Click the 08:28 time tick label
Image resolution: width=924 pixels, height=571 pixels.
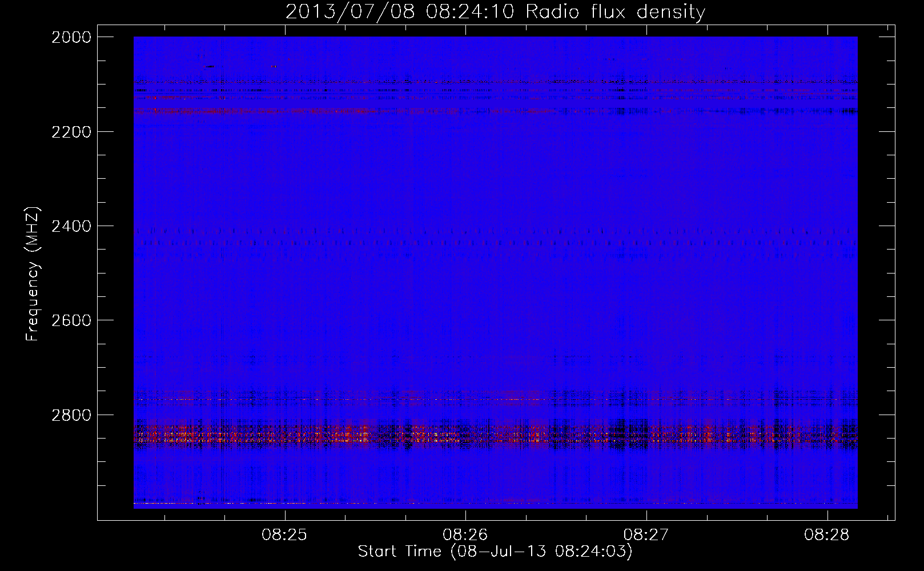pyautogui.click(x=827, y=535)
